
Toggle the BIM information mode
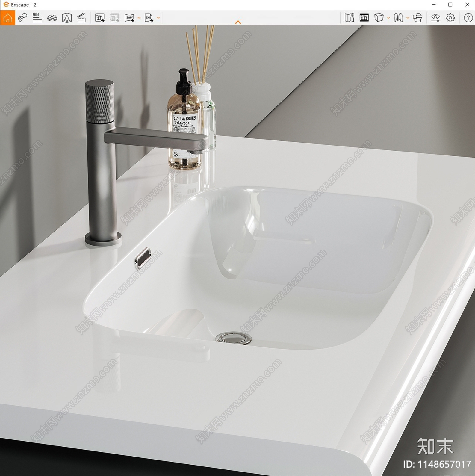pos(37,18)
